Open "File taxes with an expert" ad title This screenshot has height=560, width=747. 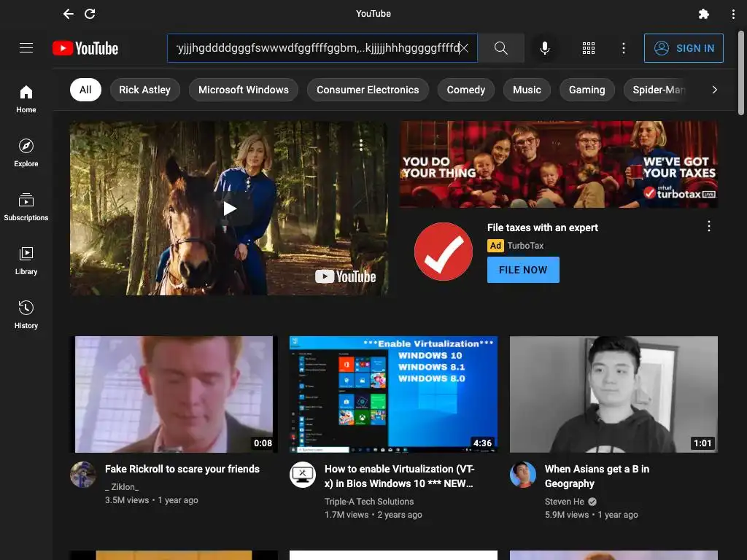pyautogui.click(x=543, y=227)
